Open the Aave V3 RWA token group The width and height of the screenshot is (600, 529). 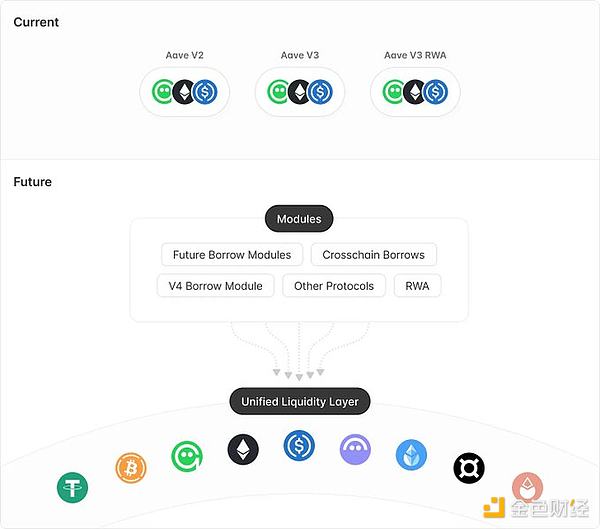coord(415,93)
